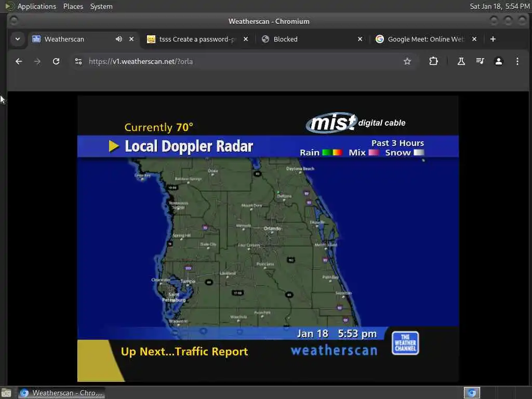Click the Local Doppler Radar title
The image size is (532, 399).
(189, 147)
